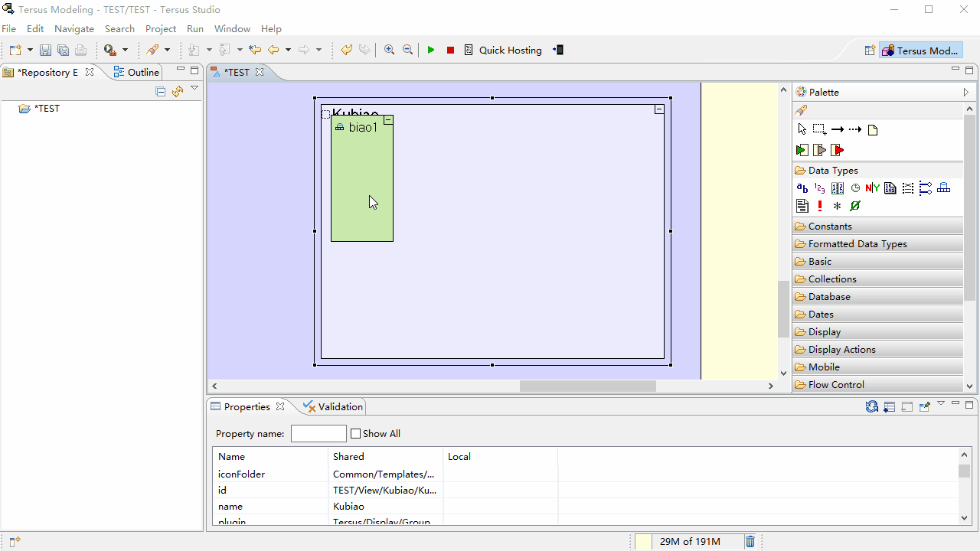Open the Repository view menu triangle
Viewport: 980px width, 551px height.
(194, 88)
